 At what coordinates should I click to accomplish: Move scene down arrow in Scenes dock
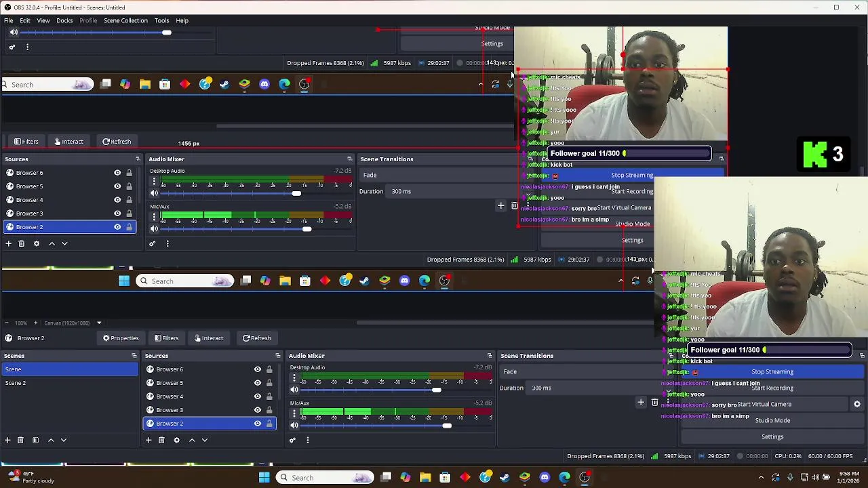pyautogui.click(x=64, y=440)
